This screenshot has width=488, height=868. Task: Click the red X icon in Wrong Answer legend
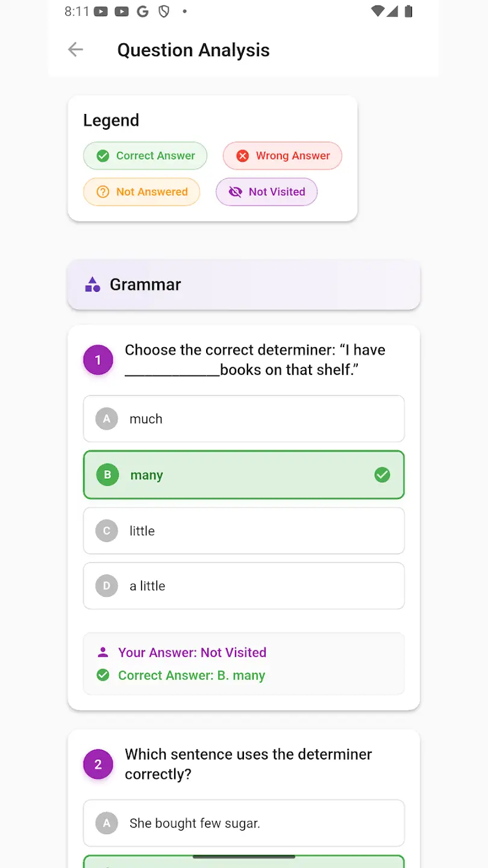coord(242,156)
